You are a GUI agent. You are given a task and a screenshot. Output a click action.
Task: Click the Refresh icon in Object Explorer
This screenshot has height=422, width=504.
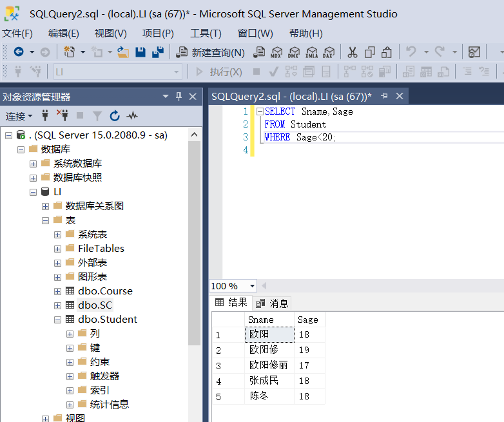(115, 115)
